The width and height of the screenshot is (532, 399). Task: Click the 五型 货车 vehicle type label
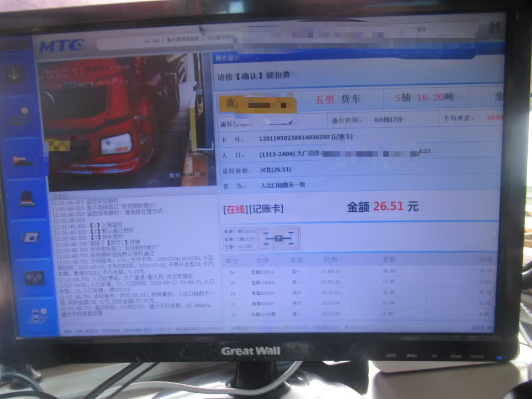coord(338,99)
